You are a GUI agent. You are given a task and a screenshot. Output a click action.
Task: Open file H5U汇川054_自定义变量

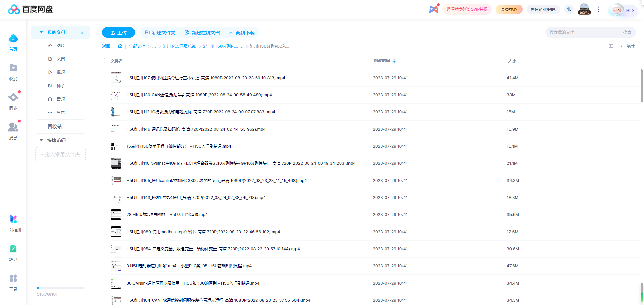(213, 249)
